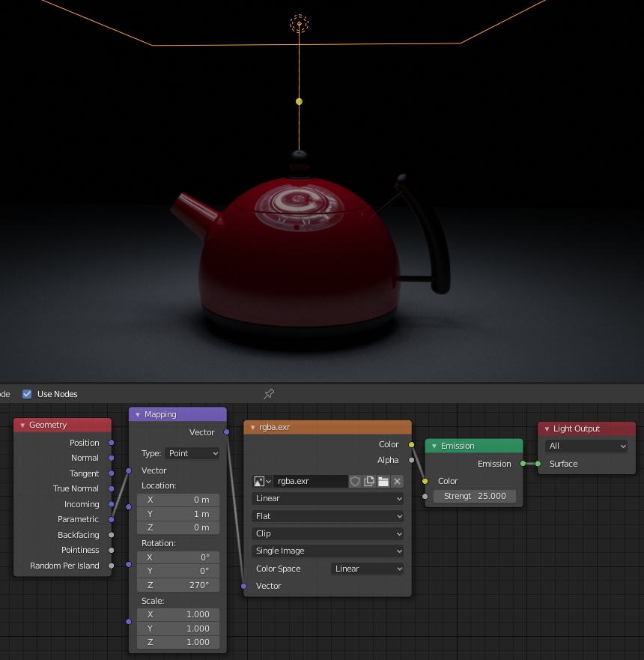Open the Clip extension dropdown

coord(328,533)
